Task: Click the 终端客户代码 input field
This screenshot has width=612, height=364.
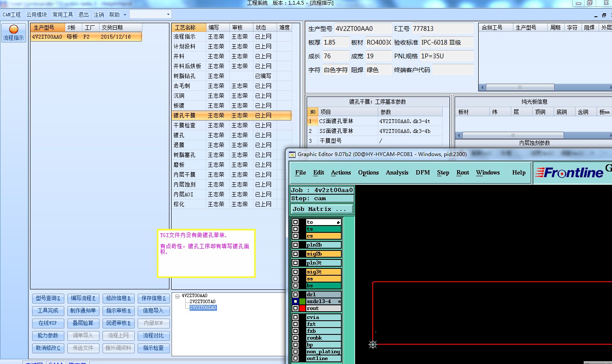Action: (x=453, y=70)
